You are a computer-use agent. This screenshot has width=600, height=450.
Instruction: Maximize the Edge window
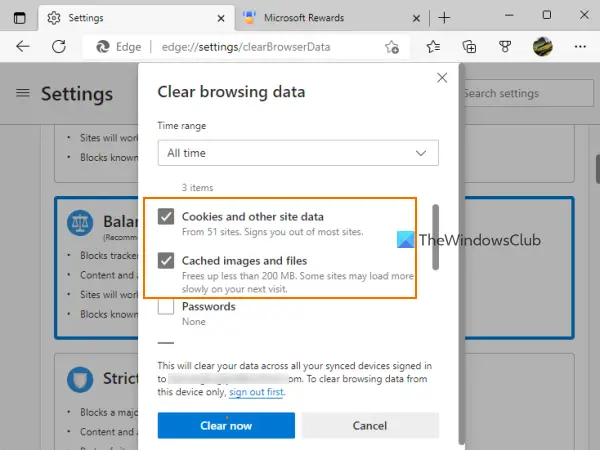(547, 15)
